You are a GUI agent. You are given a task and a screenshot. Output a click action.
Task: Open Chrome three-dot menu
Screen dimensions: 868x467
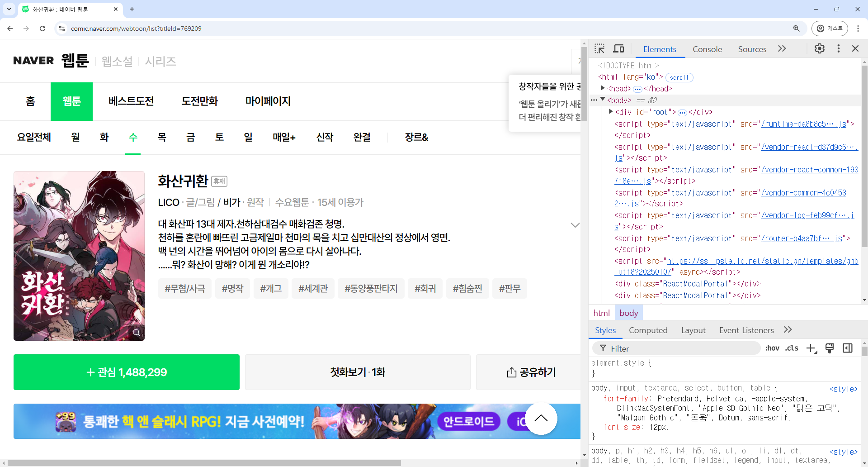tap(858, 29)
